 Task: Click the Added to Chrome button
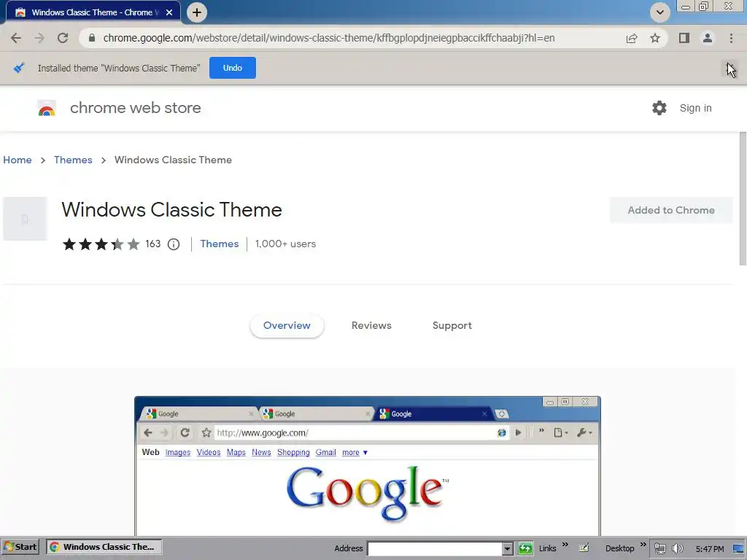[x=671, y=210]
